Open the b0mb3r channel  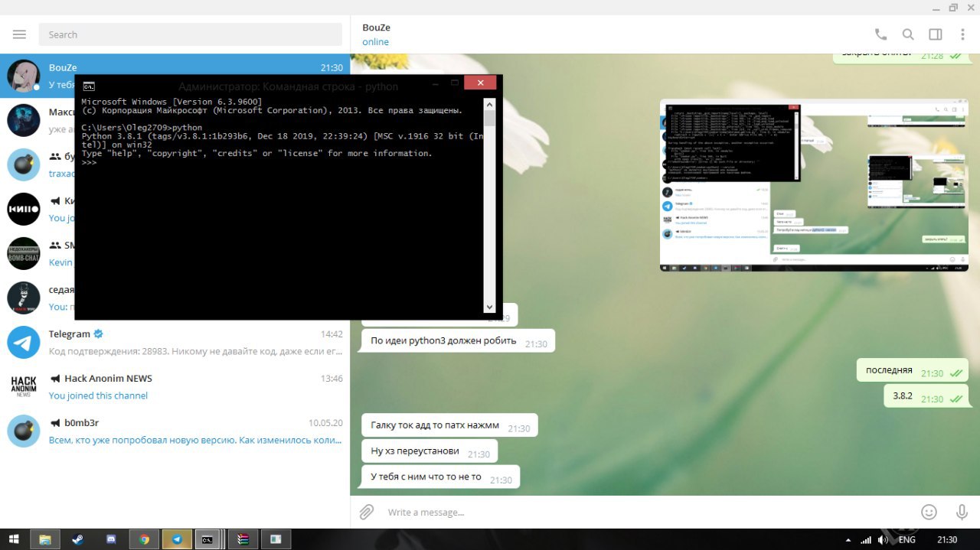tap(175, 431)
